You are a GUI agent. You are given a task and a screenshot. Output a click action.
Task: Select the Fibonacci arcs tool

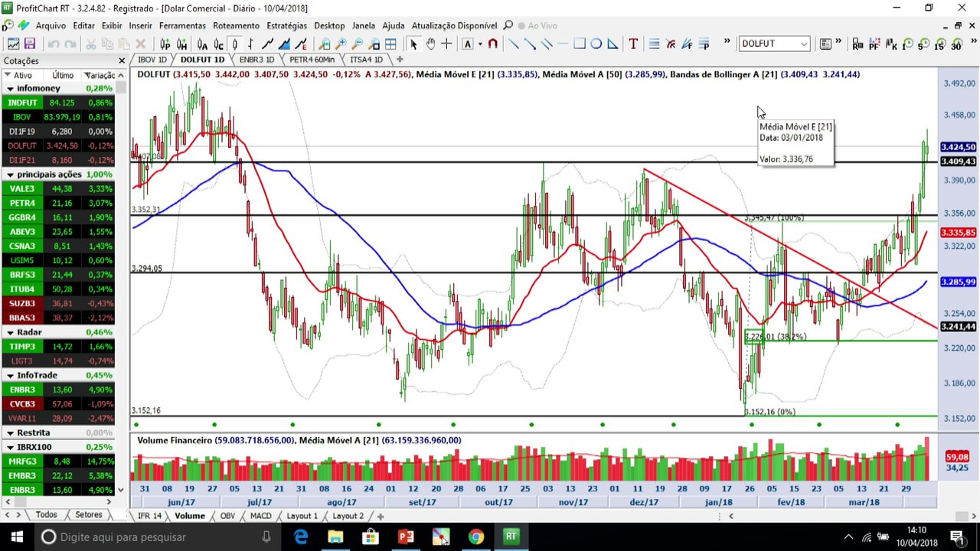tap(671, 44)
